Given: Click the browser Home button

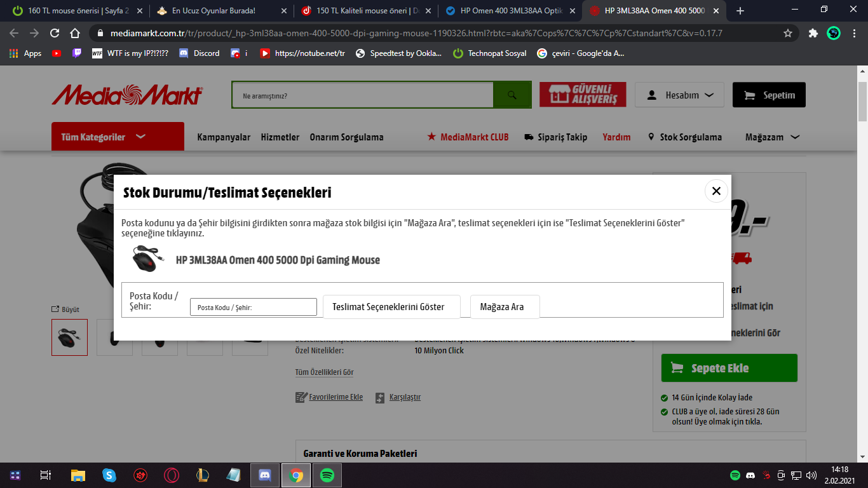Looking at the screenshot, I should [x=75, y=33].
